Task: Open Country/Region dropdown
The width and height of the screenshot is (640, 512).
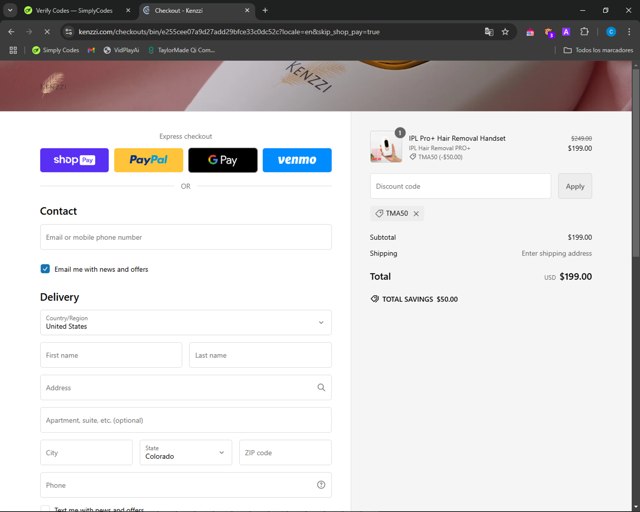Action: tap(186, 323)
